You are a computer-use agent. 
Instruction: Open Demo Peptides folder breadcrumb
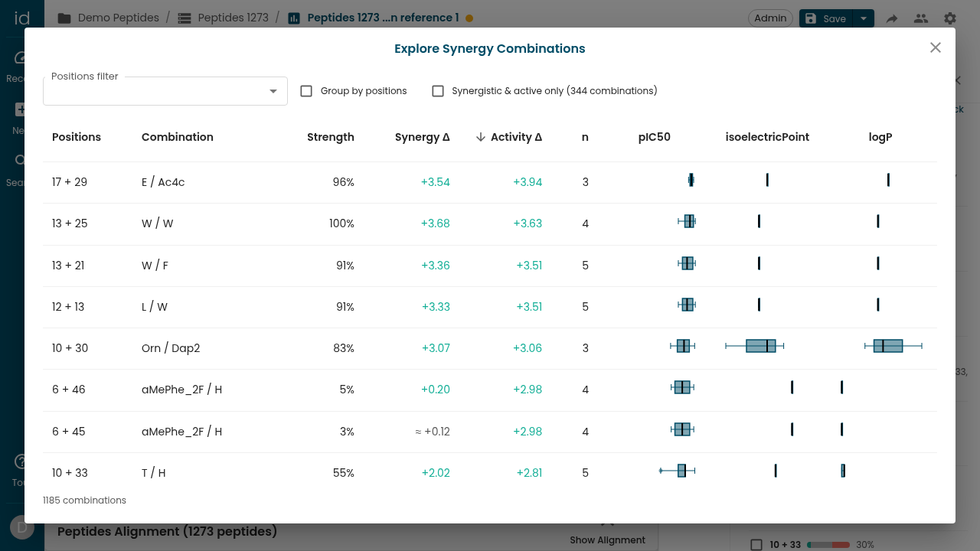point(109,18)
